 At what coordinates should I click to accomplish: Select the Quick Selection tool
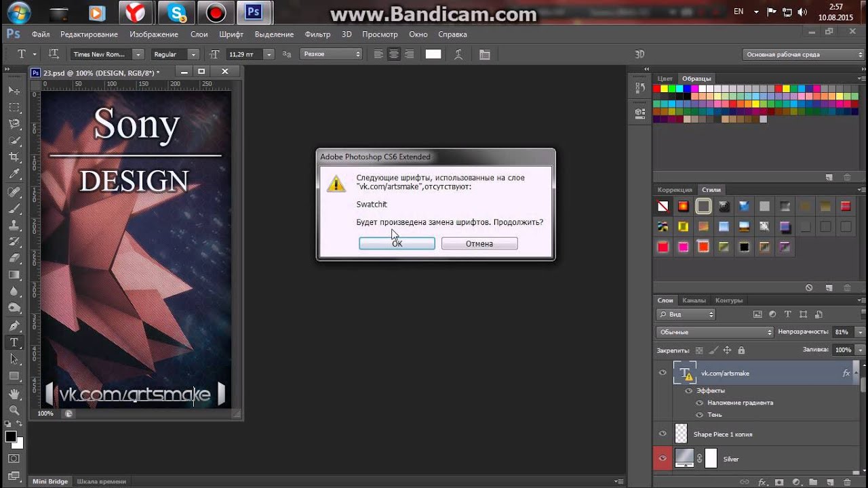pos(14,141)
